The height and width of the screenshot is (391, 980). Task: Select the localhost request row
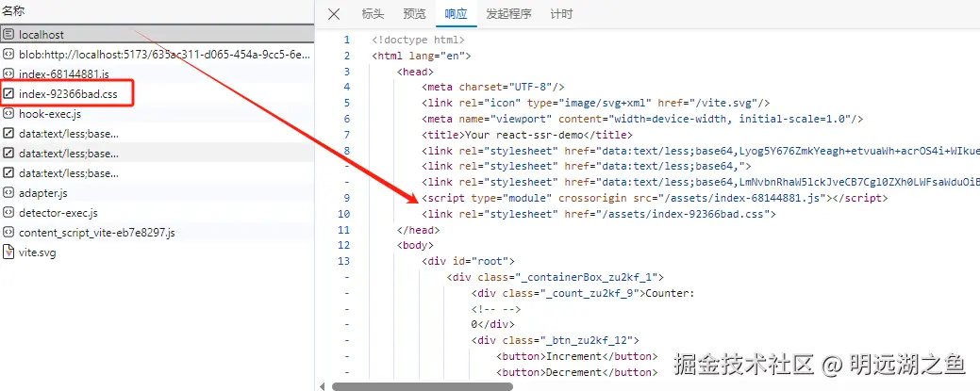coord(157,34)
